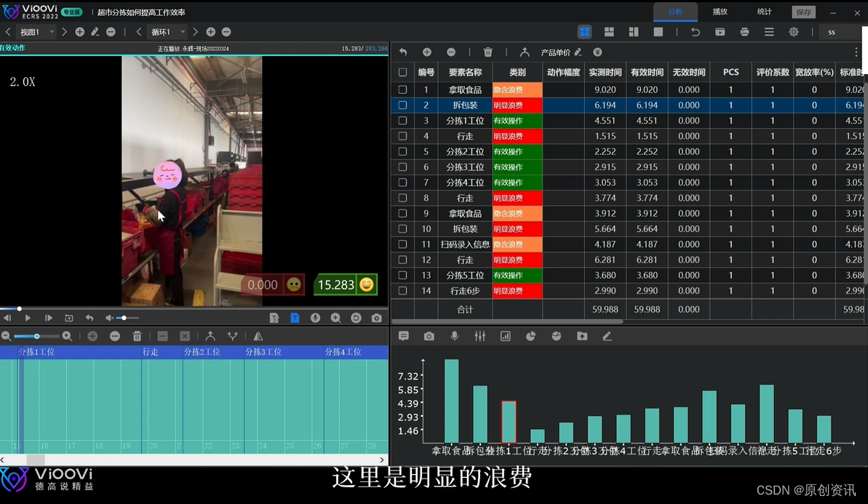Click the 保存 save button

[803, 12]
